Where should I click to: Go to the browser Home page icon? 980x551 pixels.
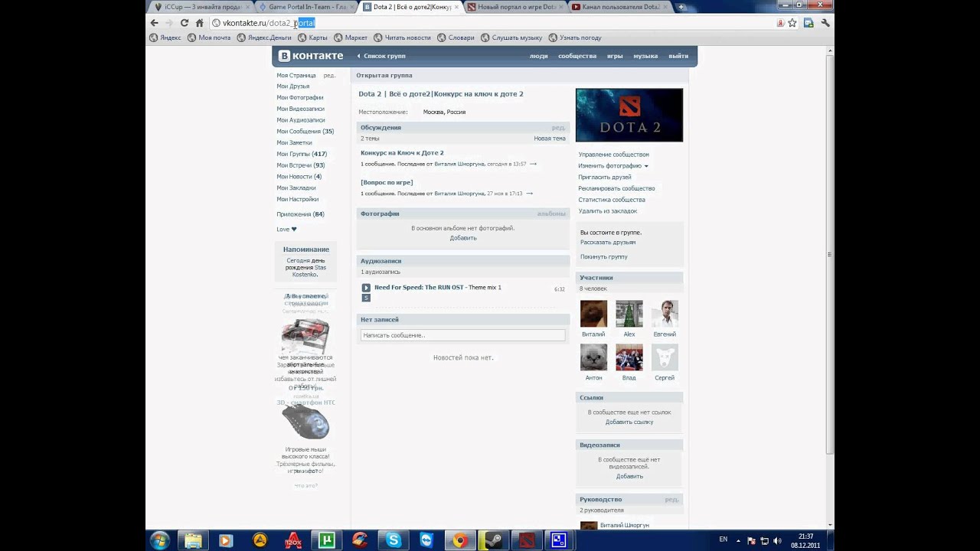tap(199, 23)
